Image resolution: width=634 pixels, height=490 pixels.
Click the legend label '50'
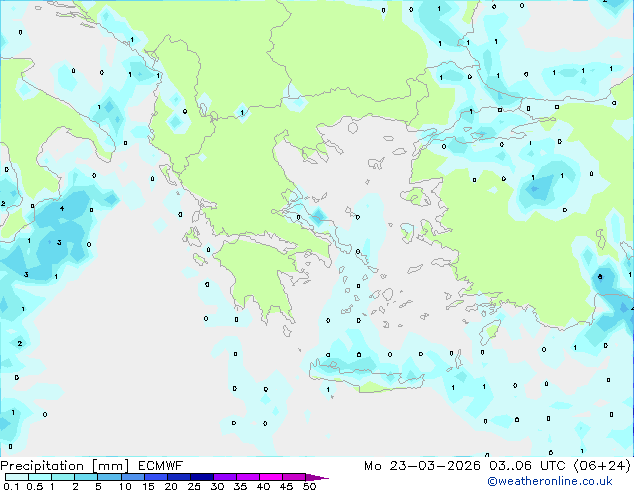point(309,486)
